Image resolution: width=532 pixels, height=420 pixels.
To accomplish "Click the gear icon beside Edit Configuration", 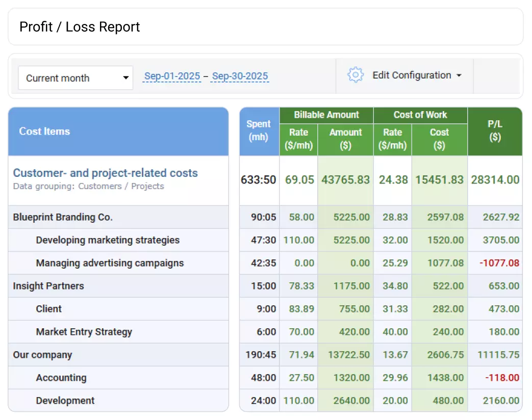I will 355,74.
